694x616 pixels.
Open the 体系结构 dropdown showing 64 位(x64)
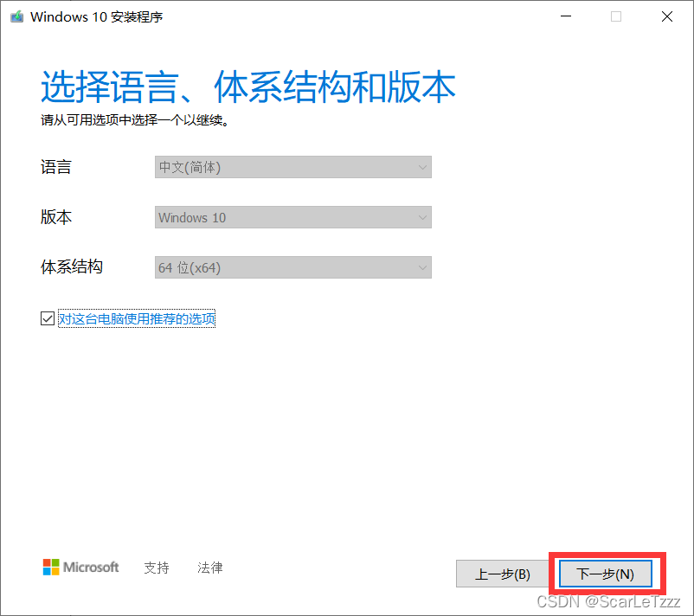click(293, 267)
